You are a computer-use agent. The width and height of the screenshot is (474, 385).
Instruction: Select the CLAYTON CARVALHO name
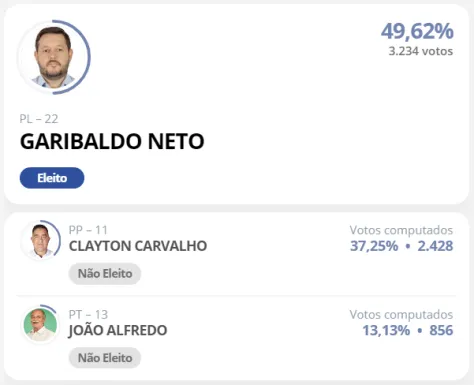[x=138, y=246]
